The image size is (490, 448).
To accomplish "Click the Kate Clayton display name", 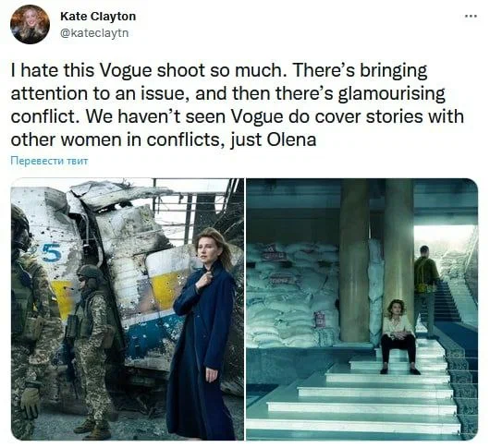I will pos(98,17).
